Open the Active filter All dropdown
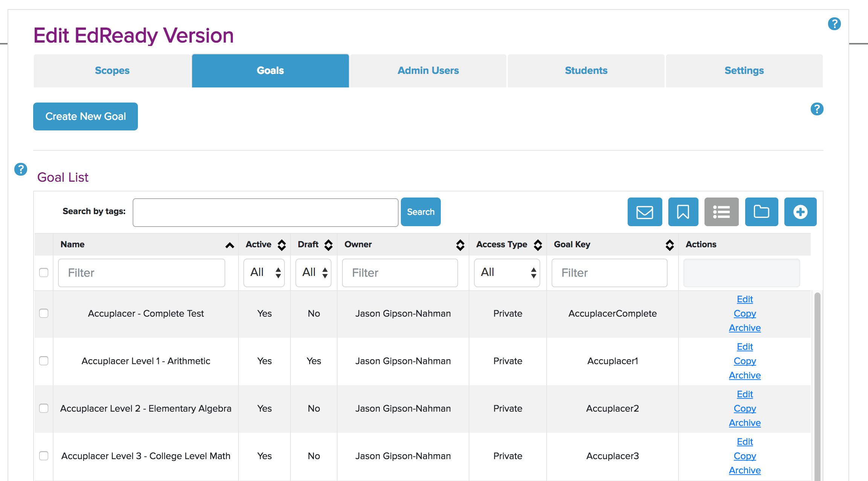 point(264,273)
